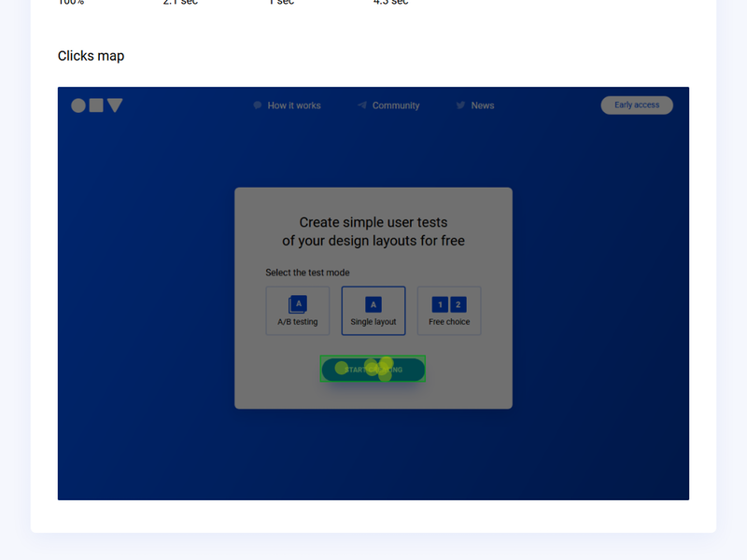Select the Free choice mode
The image size is (747, 560).
[x=448, y=311]
